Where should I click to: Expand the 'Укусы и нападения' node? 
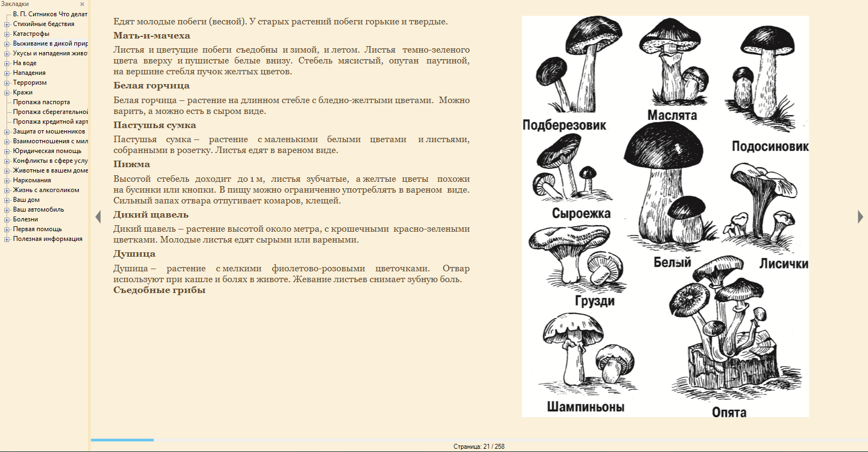pos(7,53)
